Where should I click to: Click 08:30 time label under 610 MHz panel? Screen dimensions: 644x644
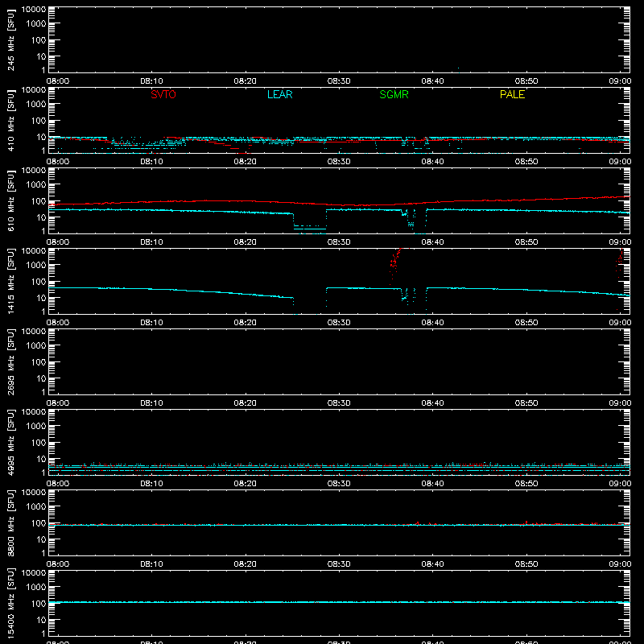pos(339,242)
